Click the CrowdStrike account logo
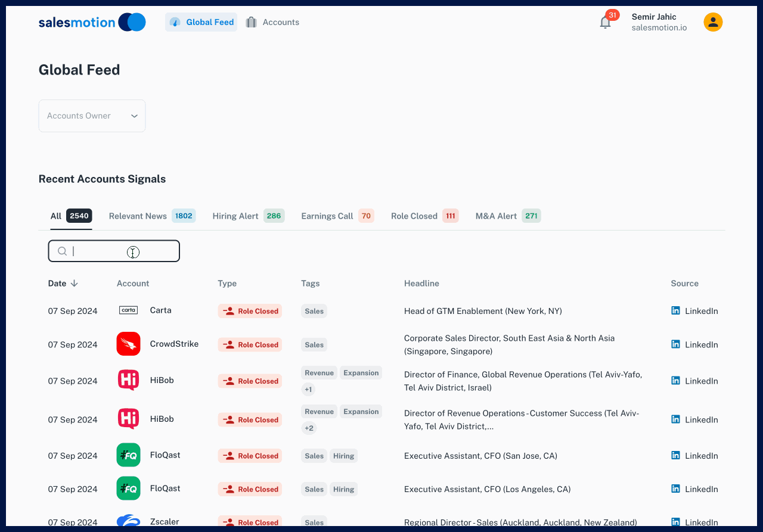 point(128,344)
